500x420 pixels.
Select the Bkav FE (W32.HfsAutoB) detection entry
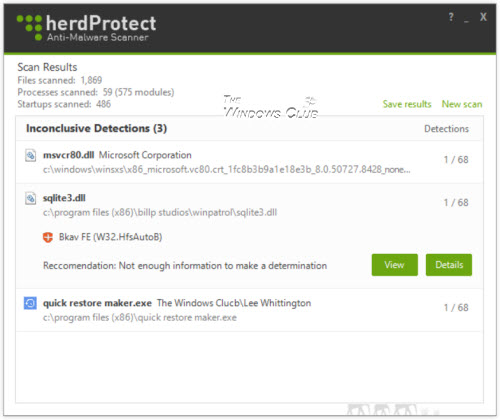click(110, 237)
